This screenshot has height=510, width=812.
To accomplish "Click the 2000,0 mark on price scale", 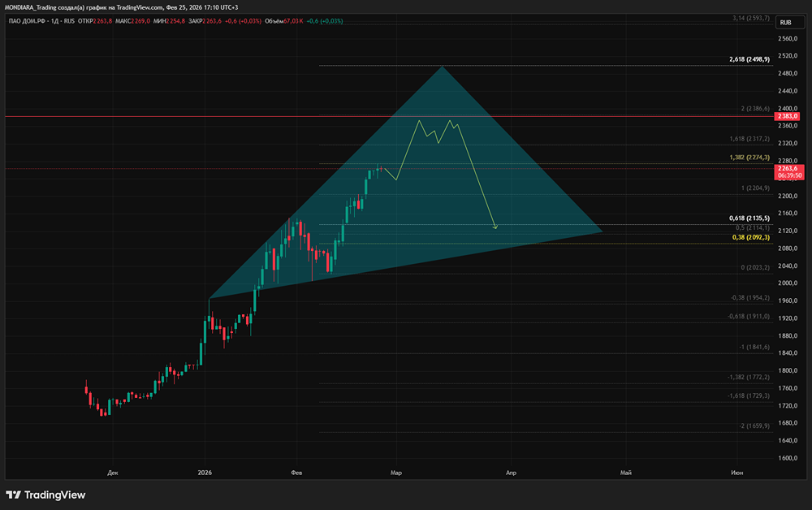I will [x=786, y=283].
